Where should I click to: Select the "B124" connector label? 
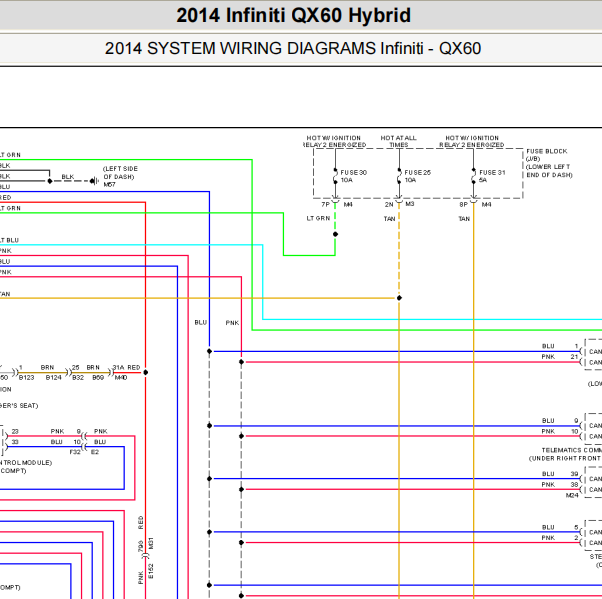tap(53, 378)
